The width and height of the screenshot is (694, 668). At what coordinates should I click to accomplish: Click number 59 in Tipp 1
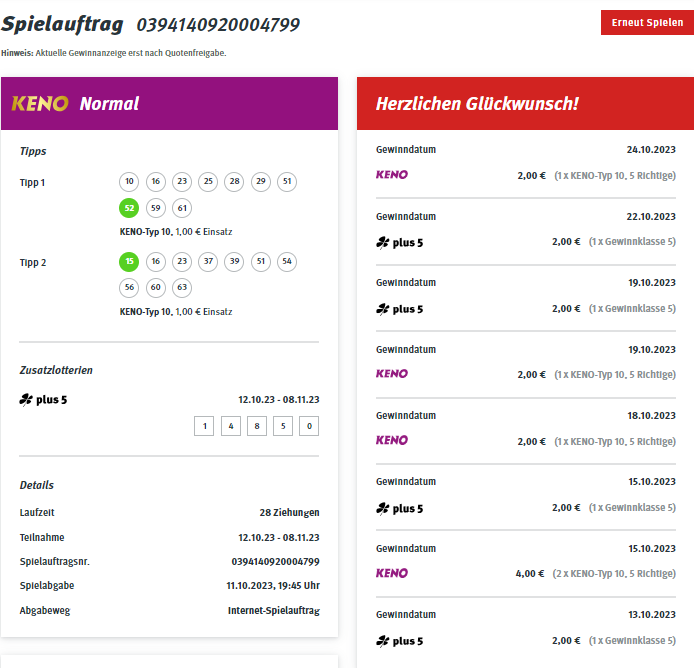click(156, 208)
